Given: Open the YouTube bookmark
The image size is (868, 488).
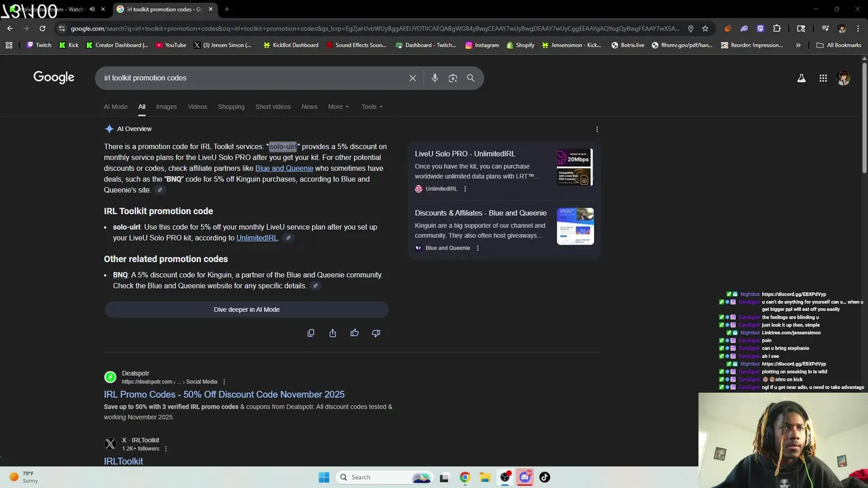Looking at the screenshot, I should 171,45.
